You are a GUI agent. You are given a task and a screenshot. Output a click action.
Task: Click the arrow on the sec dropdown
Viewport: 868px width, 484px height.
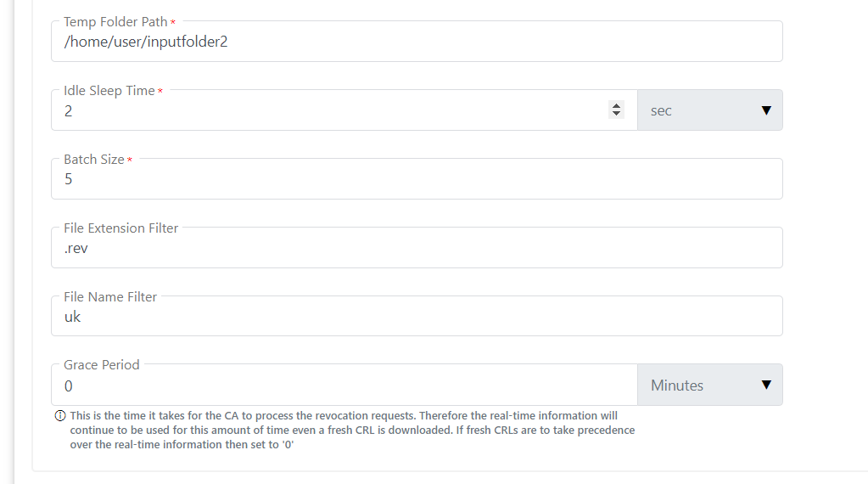pyautogui.click(x=766, y=110)
